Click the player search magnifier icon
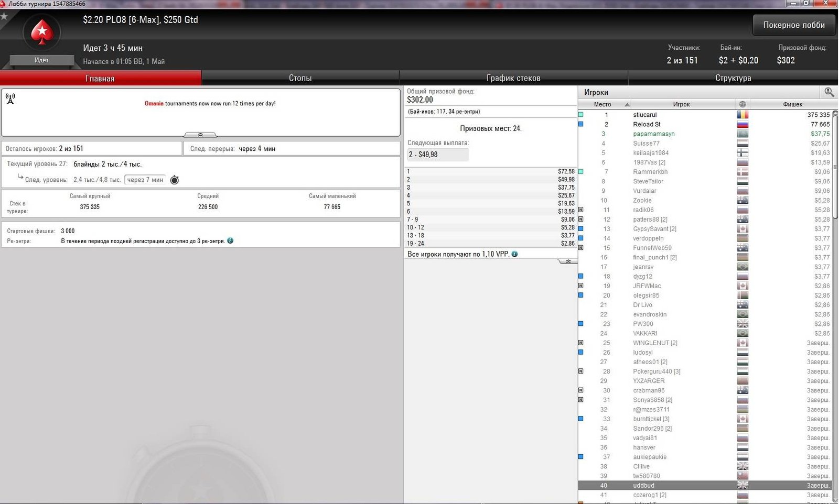This screenshot has height=504, width=839. 829,92
